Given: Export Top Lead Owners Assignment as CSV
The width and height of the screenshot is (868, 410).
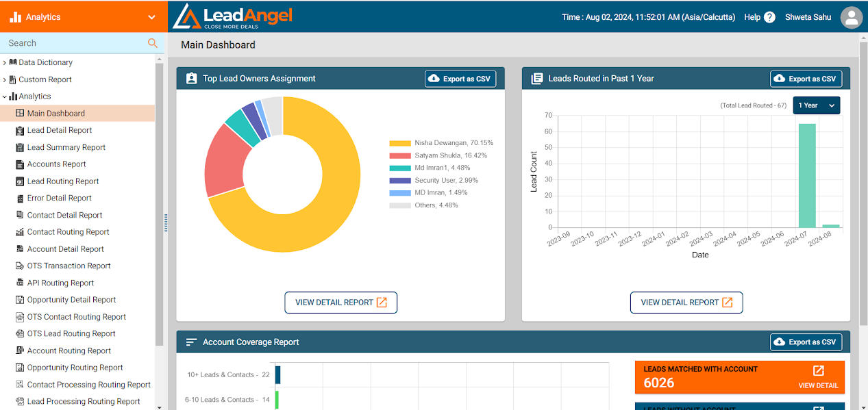Looking at the screenshot, I should [460, 79].
